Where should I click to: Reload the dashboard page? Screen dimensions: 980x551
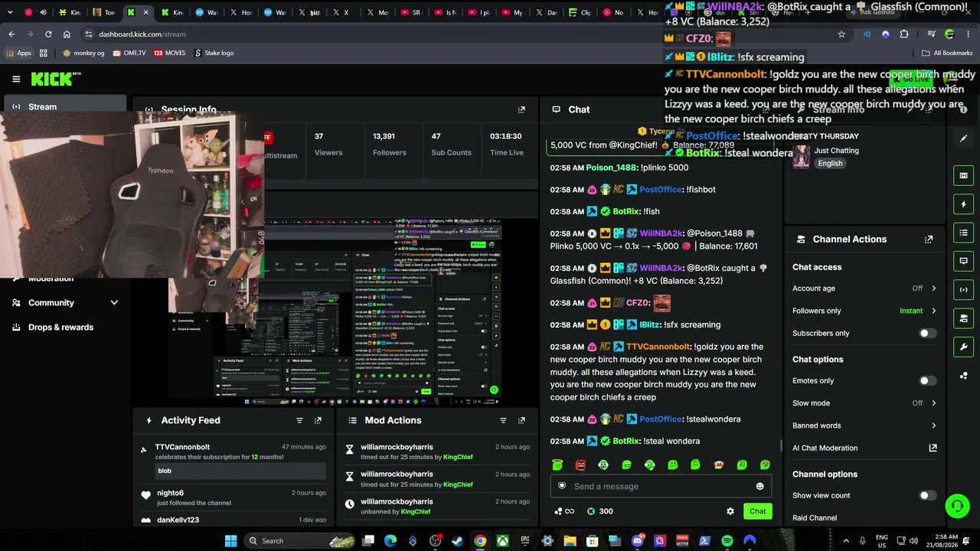tap(48, 34)
